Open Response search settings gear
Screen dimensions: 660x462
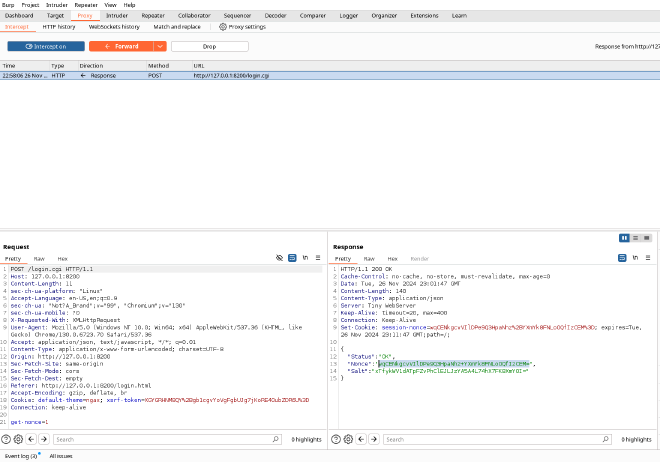point(348,439)
